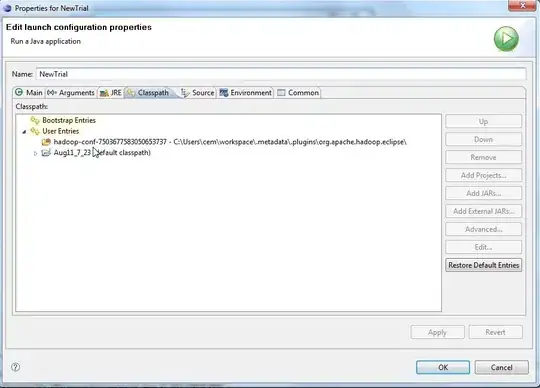Click the Arguments tab icon
The height and width of the screenshot is (388, 540).
[x=52, y=92]
